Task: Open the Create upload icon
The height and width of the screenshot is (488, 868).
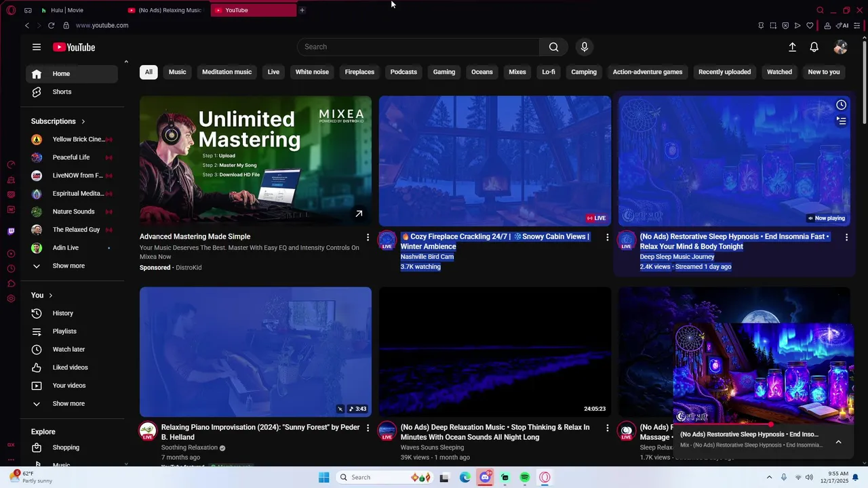Action: [x=792, y=47]
